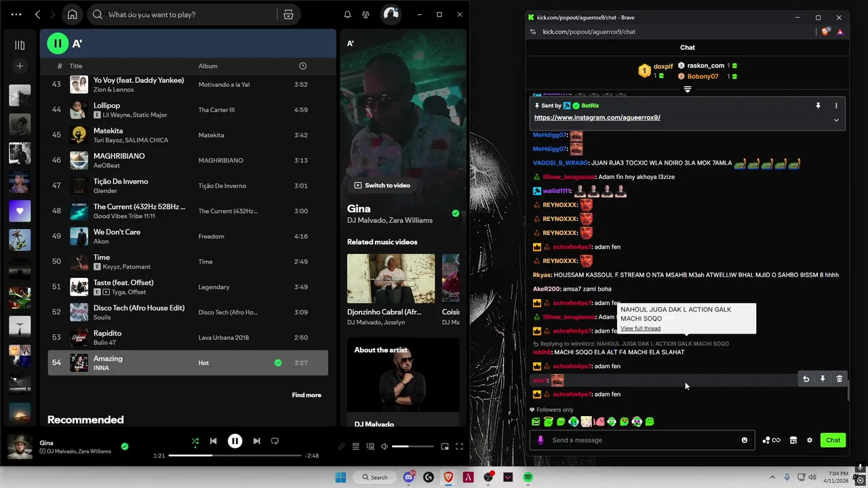Open Browse icon in Spotify search bar

pos(288,14)
